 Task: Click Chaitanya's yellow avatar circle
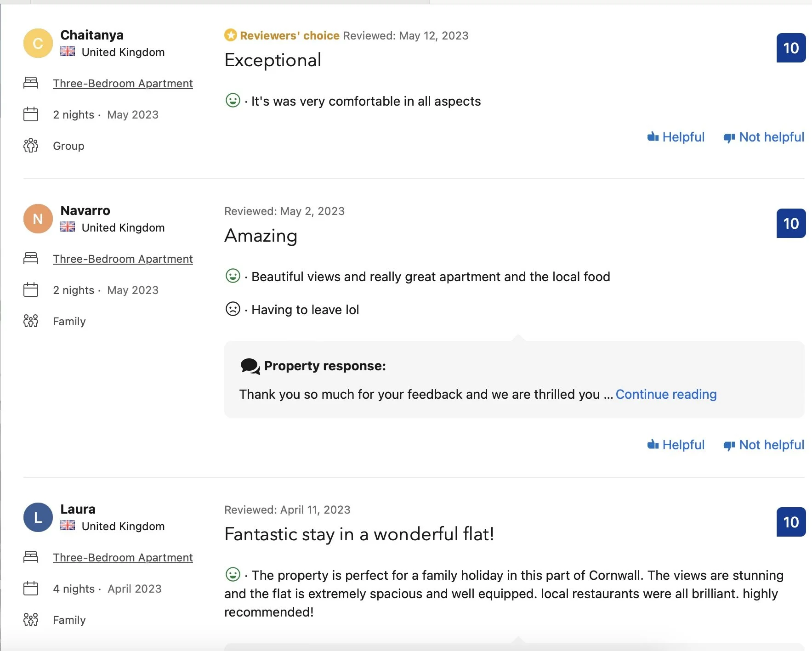pyautogui.click(x=38, y=43)
